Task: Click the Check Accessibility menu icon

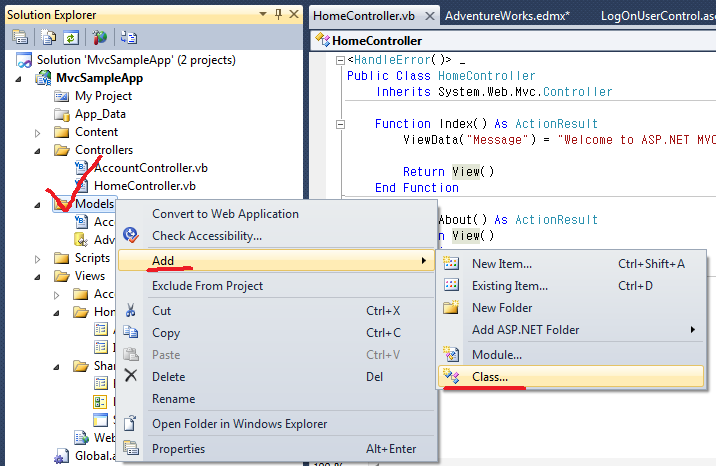Action: pos(131,236)
